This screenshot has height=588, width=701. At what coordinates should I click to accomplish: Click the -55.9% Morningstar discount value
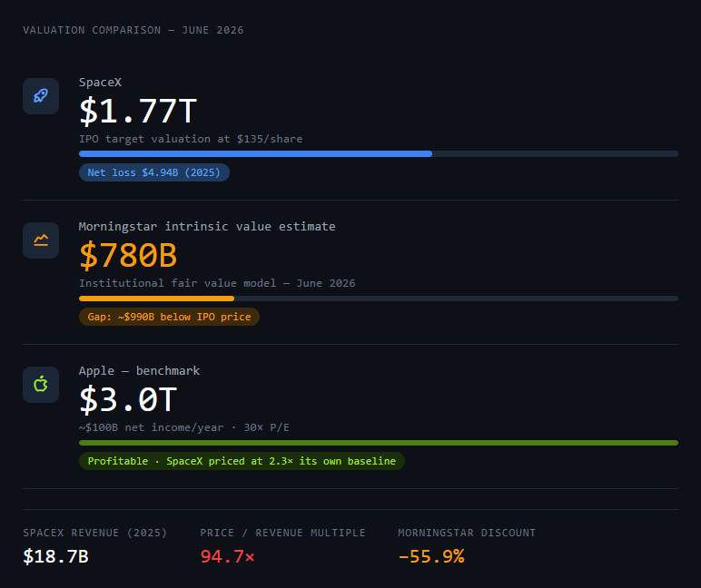pos(431,557)
